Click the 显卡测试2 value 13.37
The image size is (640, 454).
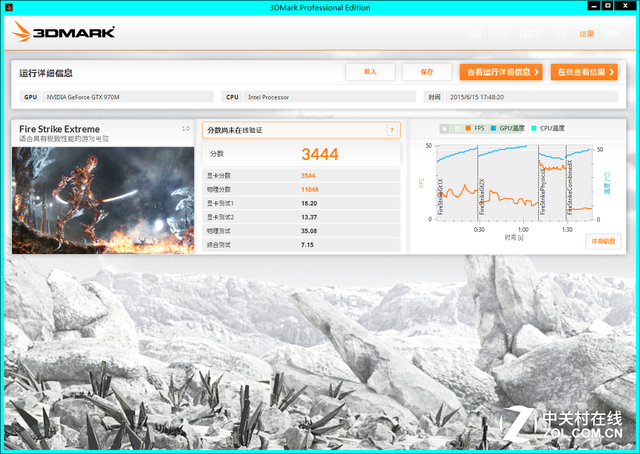pos(309,217)
